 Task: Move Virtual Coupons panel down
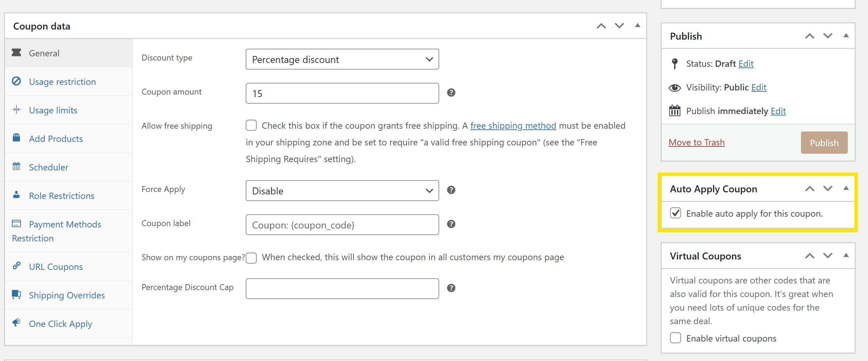828,256
